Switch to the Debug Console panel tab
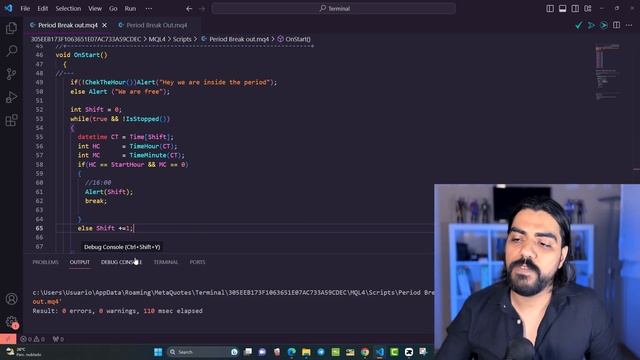Viewport: 640px width, 360px height. click(x=121, y=262)
